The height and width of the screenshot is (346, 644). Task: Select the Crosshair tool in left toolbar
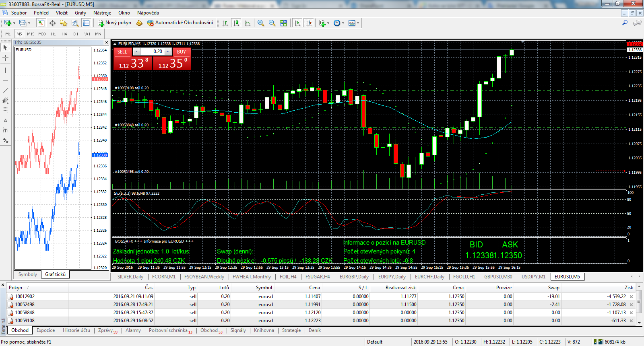(6, 58)
